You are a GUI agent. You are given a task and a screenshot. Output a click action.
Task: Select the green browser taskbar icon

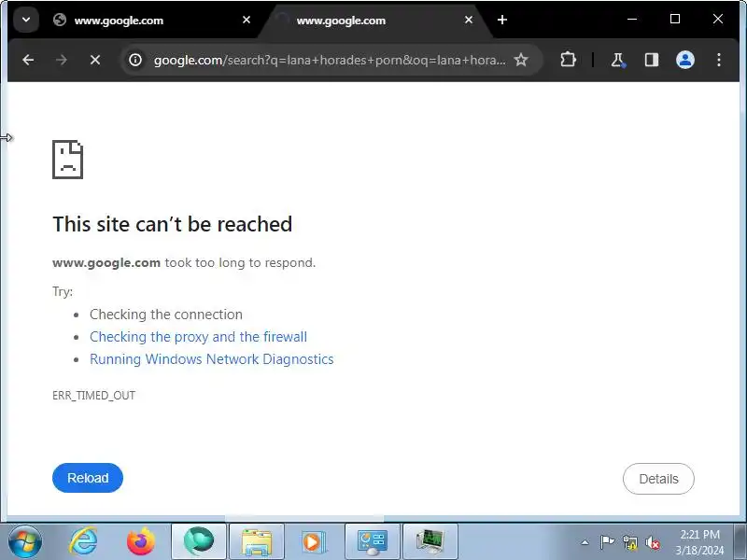point(199,541)
